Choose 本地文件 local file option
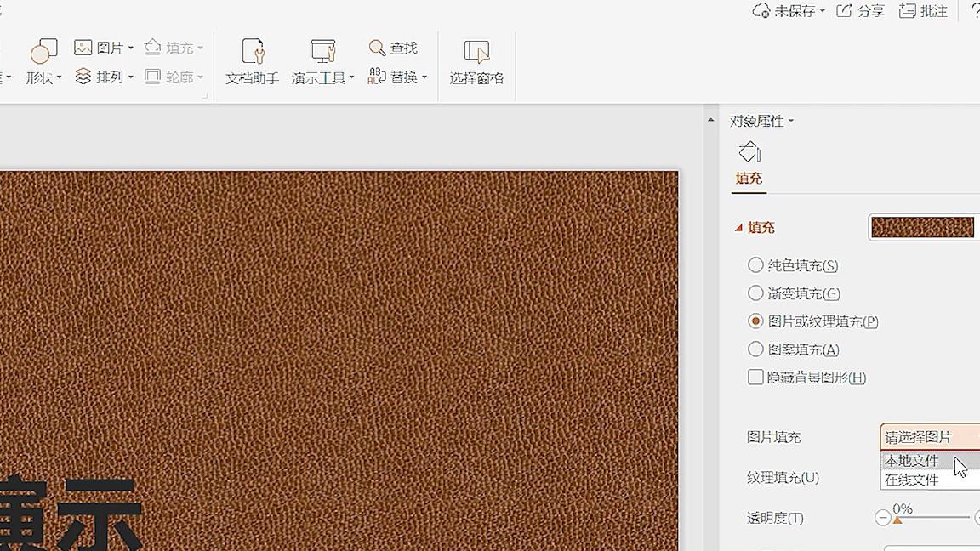980x551 pixels. [x=912, y=460]
